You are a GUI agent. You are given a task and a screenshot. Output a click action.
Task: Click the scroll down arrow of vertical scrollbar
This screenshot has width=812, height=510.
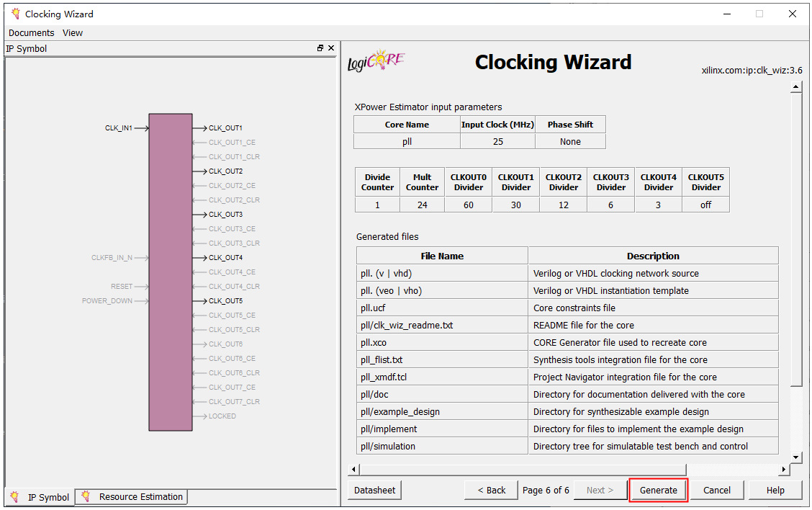[795, 457]
